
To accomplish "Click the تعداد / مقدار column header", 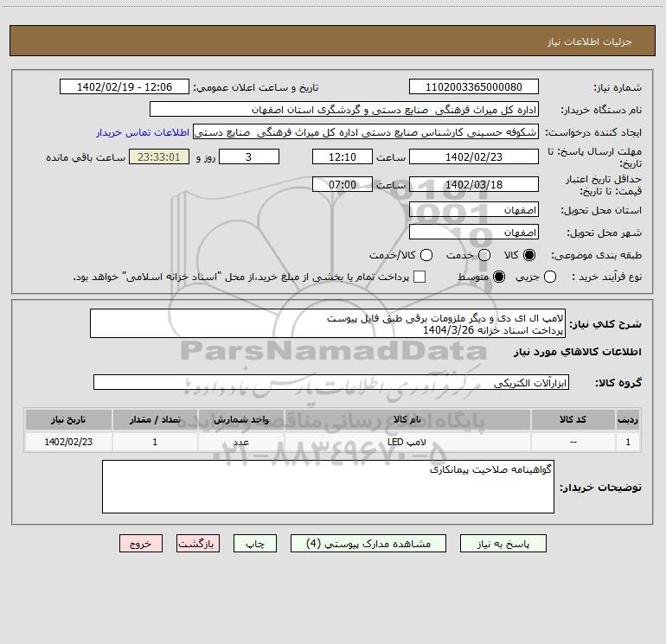I will click(x=155, y=419).
